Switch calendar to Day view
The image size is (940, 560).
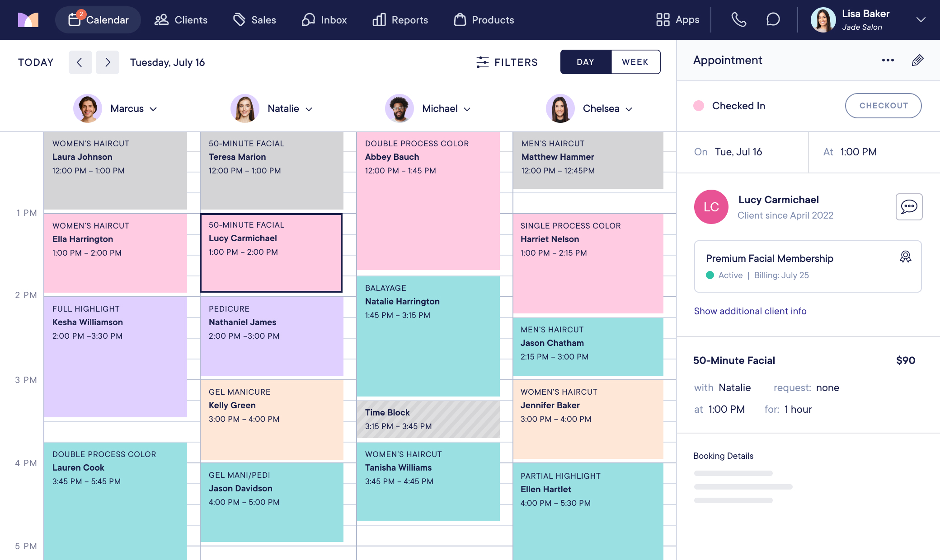[585, 62]
